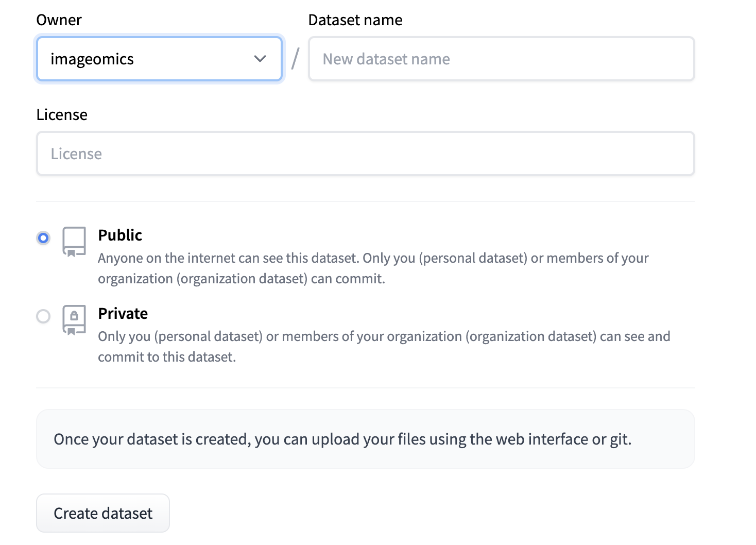Screen dimensions: 756x545
Task: Open the Owner dropdown showing imageomics
Action: [160, 59]
